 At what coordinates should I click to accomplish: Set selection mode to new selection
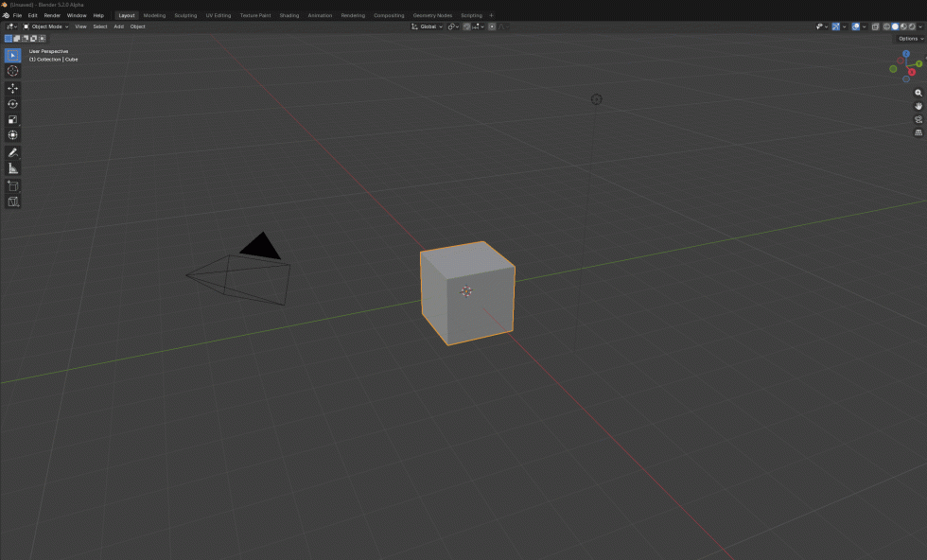point(9,39)
